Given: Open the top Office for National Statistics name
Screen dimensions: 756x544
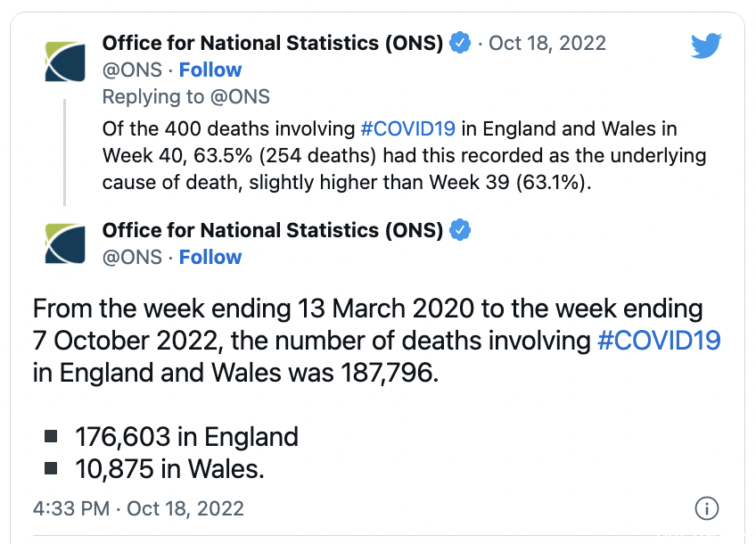Looking at the screenshot, I should click(x=273, y=43).
